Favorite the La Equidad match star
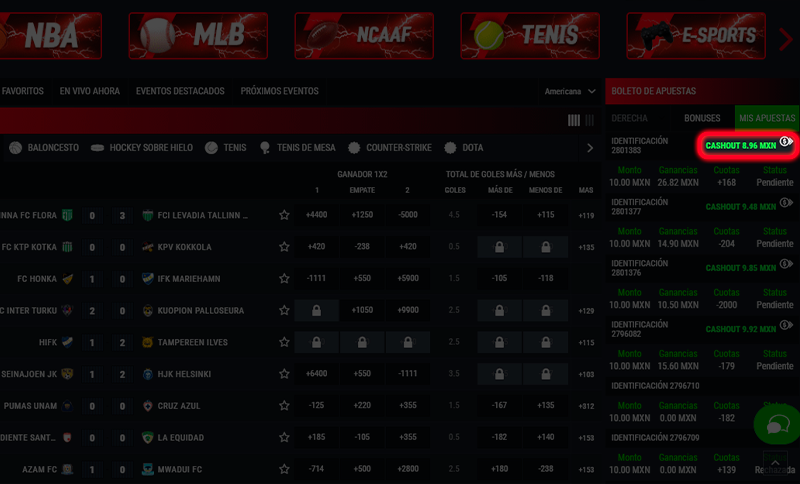The image size is (800, 484). [284, 437]
